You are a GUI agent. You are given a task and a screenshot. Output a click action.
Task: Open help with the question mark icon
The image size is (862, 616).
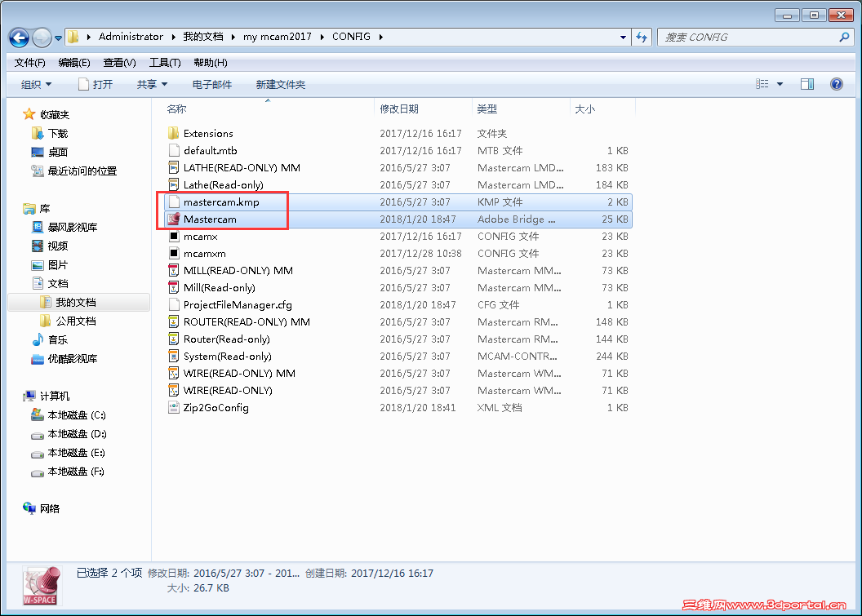point(836,84)
